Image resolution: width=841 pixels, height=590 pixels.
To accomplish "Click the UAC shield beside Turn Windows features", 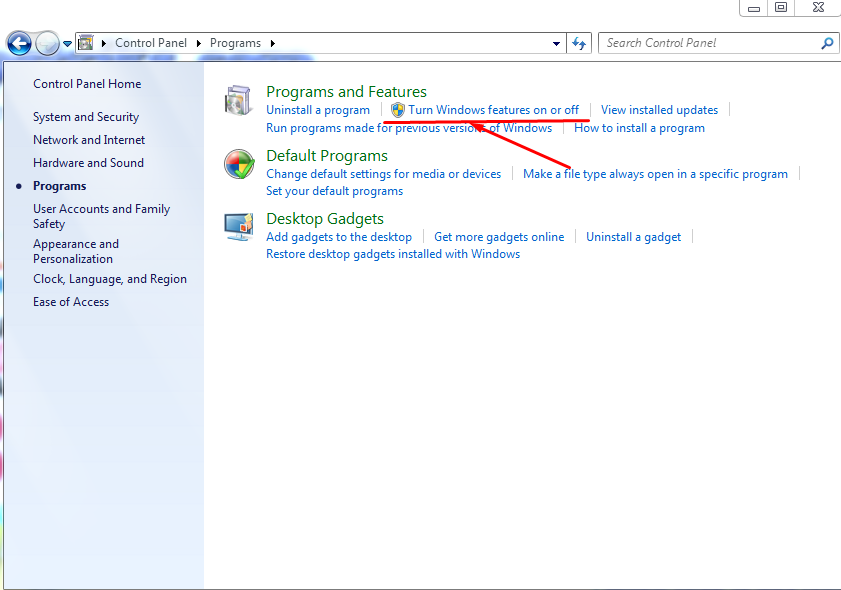I will point(397,110).
